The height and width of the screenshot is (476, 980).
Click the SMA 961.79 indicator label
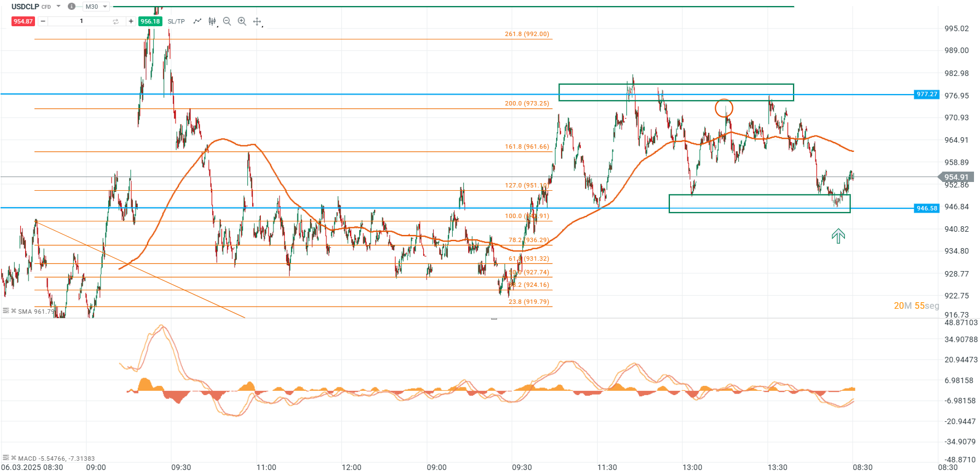[37, 312]
